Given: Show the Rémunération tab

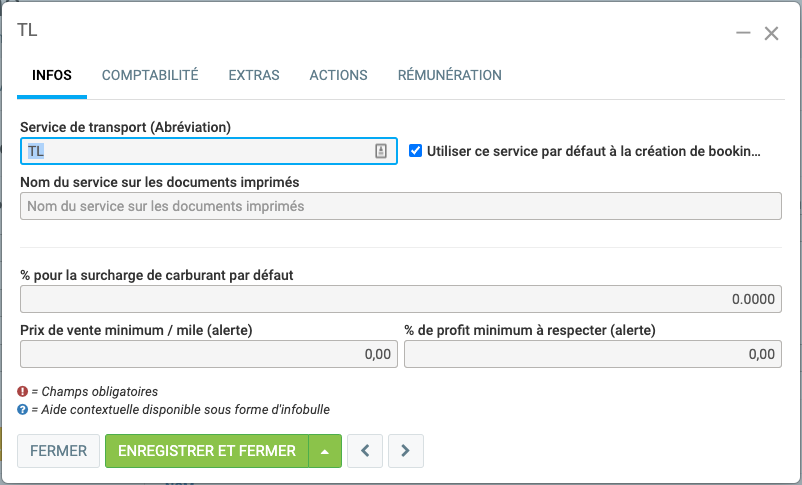Looking at the screenshot, I should 450,75.
